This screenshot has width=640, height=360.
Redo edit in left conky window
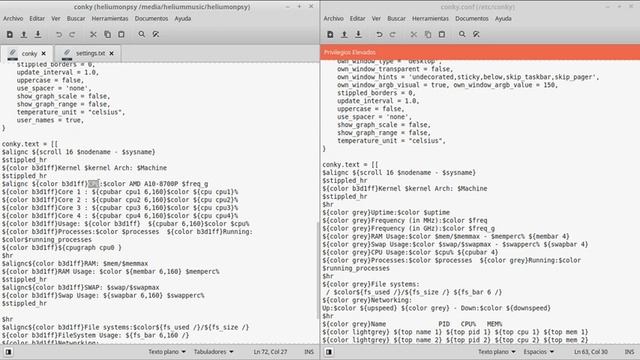pyautogui.click(x=72, y=35)
